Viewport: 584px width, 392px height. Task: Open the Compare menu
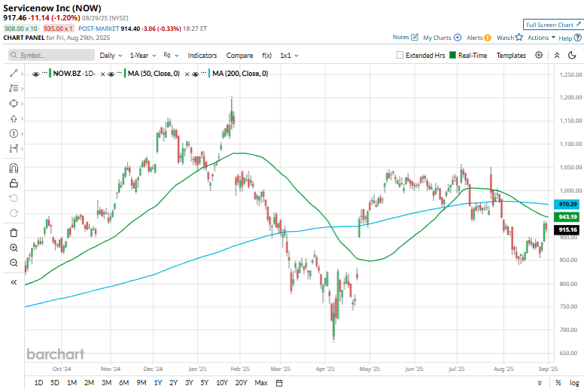click(x=239, y=55)
